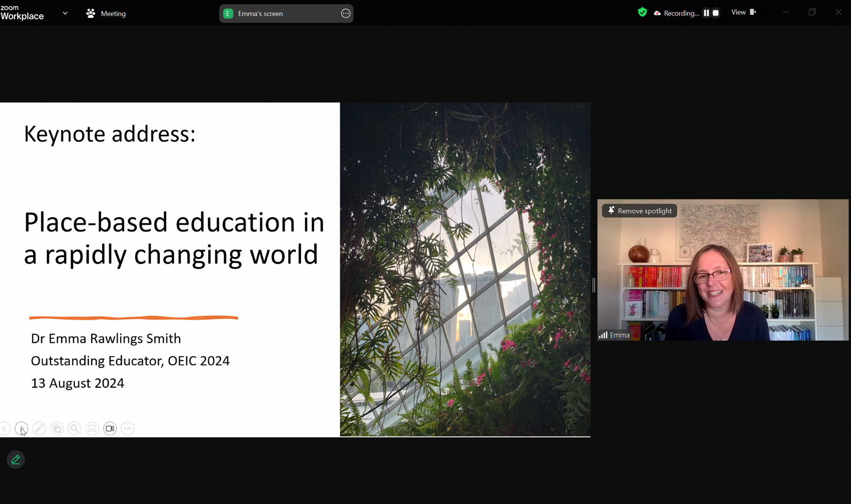Viewport: 851px width, 504px height.
Task: Minimize the Zoom window
Action: coord(786,12)
